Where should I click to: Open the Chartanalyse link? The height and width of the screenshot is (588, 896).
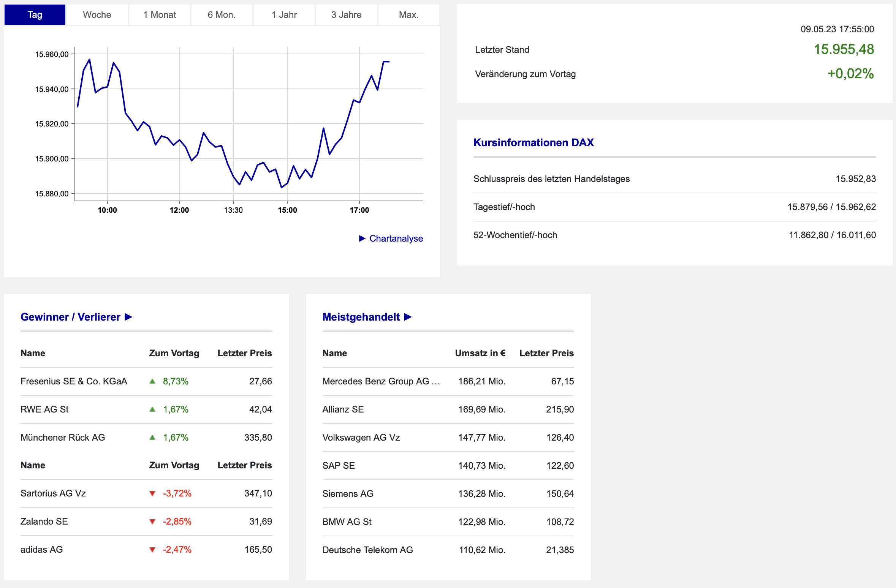click(x=396, y=238)
